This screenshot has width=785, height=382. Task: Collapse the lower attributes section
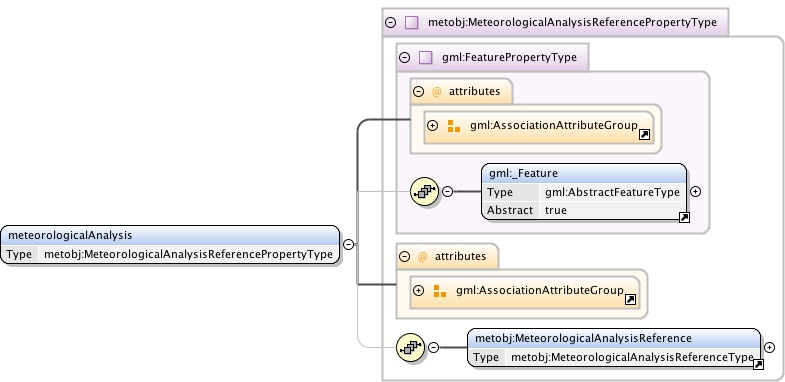tap(405, 257)
